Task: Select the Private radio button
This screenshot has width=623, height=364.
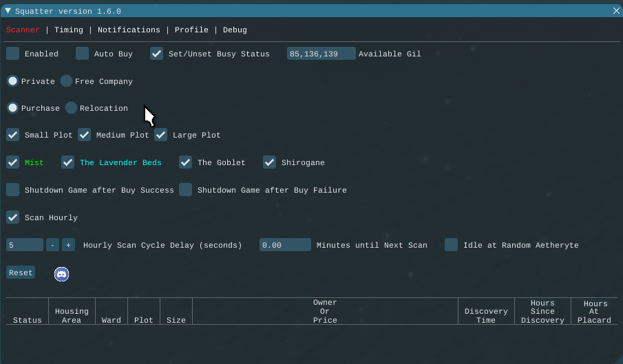Action: pyautogui.click(x=12, y=81)
